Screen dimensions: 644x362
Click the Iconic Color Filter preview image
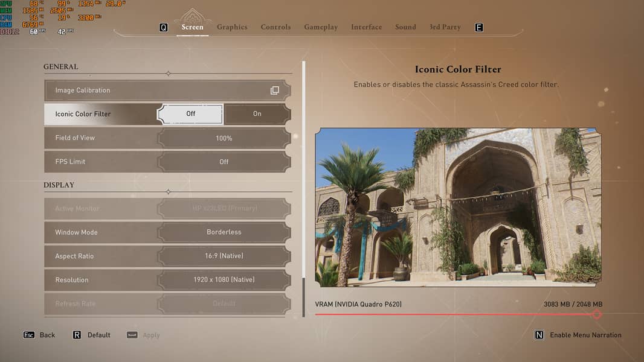(x=458, y=207)
